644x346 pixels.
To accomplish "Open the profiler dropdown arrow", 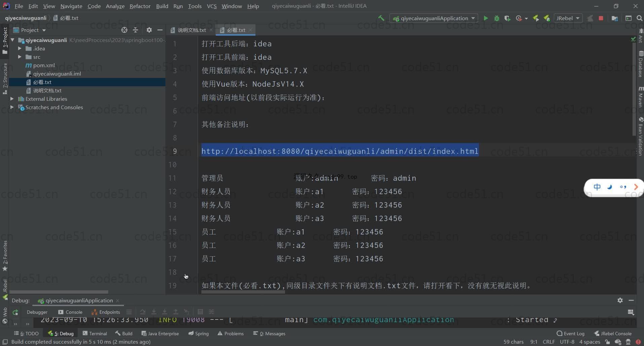I will click(526, 18).
